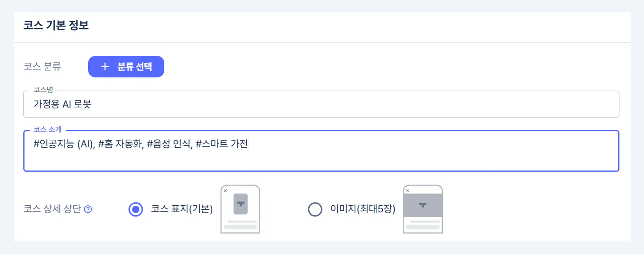This screenshot has width=644, height=254.
Task: Click the 코스 상세 상단 label text
Action: (x=52, y=209)
